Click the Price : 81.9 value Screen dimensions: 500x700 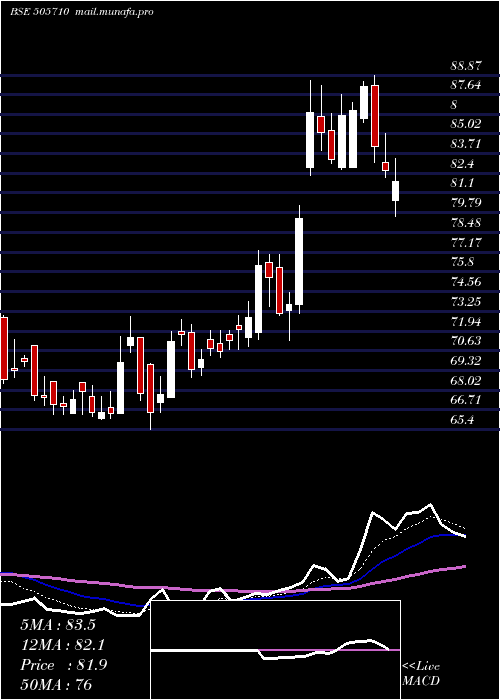[x=63, y=665]
